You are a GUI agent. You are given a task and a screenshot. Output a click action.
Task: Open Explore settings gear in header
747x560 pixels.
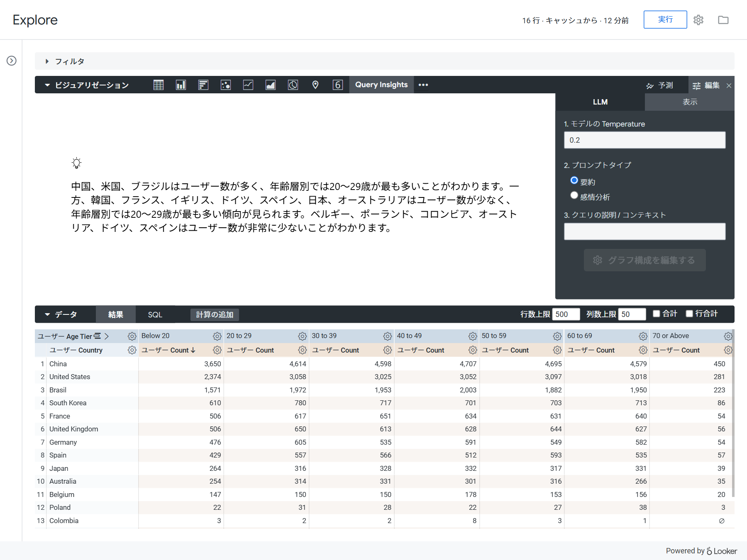tap(698, 20)
